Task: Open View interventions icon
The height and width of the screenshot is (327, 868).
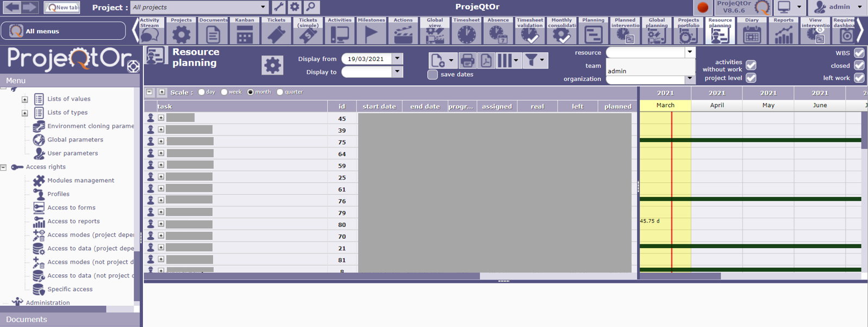Action: click(x=815, y=31)
